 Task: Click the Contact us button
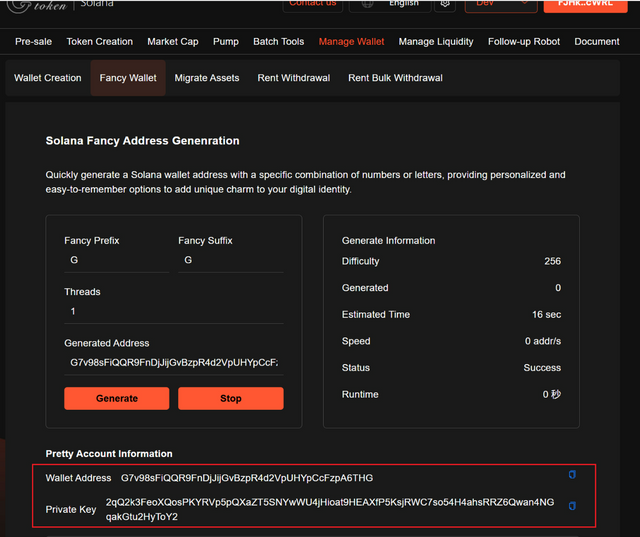coord(313,4)
